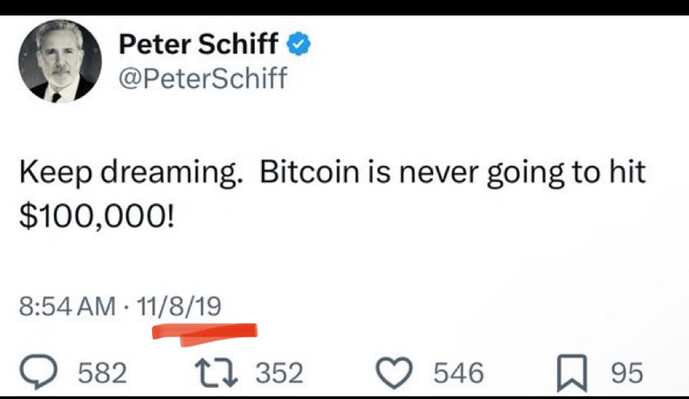Click the words never going to hit
Viewport: 689px width, 399px height.
pos(522,173)
